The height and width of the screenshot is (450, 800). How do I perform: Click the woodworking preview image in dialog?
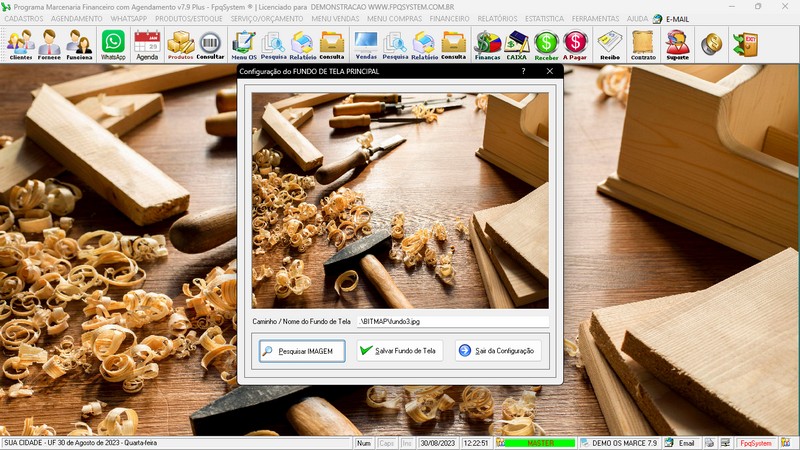[400, 201]
